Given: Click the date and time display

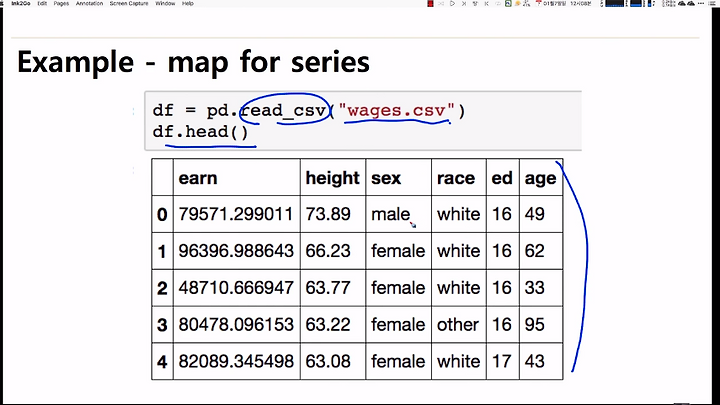Looking at the screenshot, I should click(568, 3).
